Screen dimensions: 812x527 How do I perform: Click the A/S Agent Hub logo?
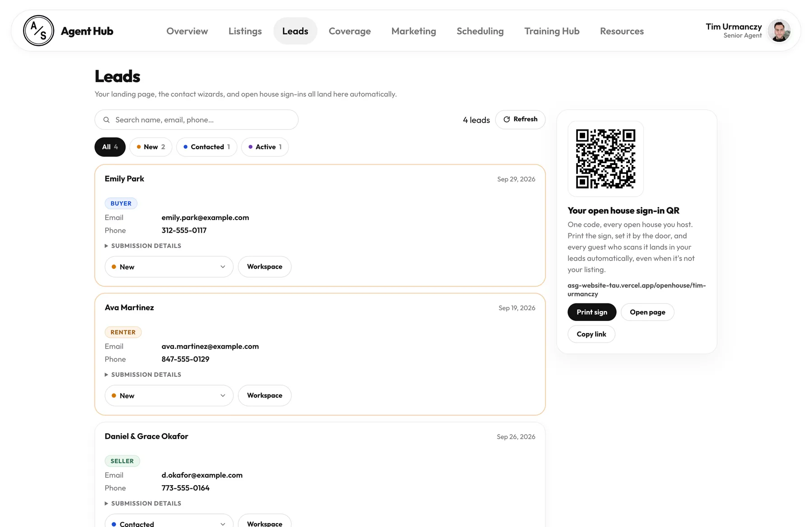pyautogui.click(x=68, y=31)
